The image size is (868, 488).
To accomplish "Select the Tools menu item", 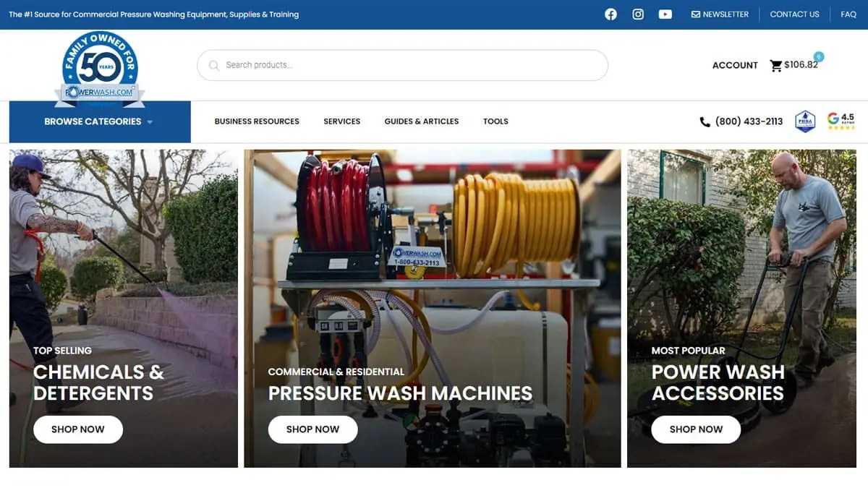I will (495, 121).
